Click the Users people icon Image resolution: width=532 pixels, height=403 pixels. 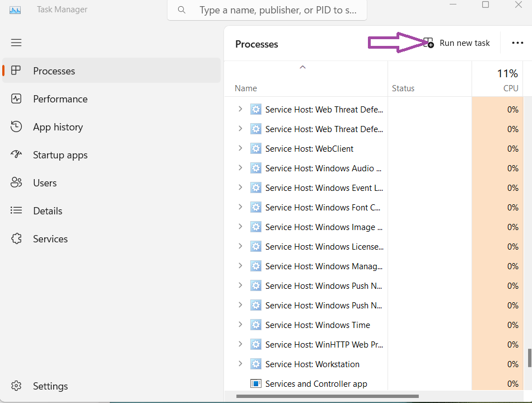pos(16,183)
